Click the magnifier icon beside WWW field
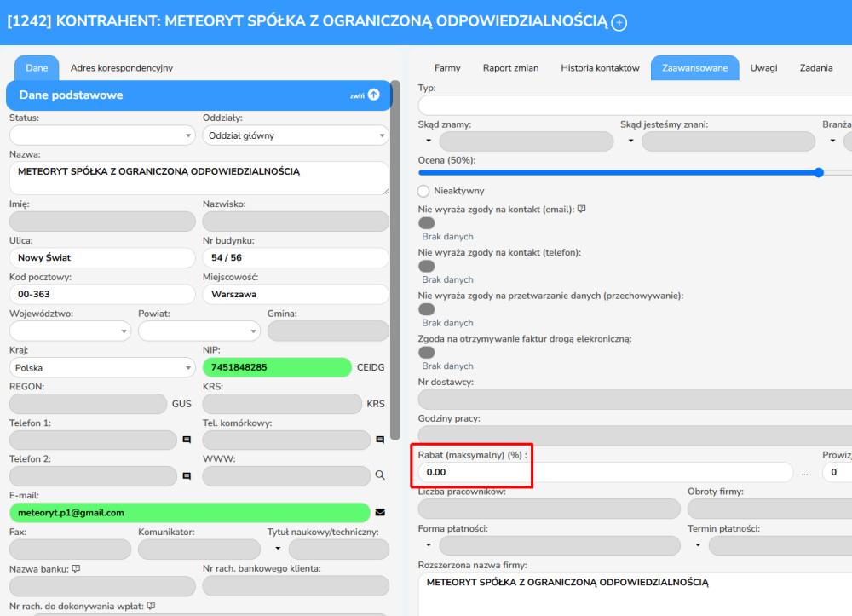 (380, 475)
